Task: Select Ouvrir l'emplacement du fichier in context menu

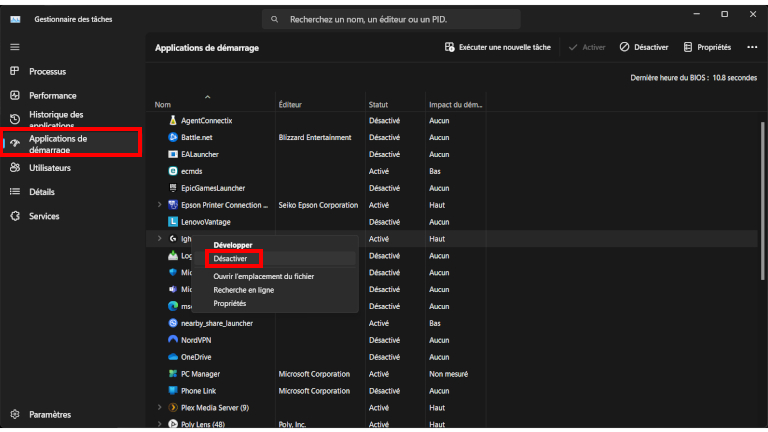Action: point(263,276)
